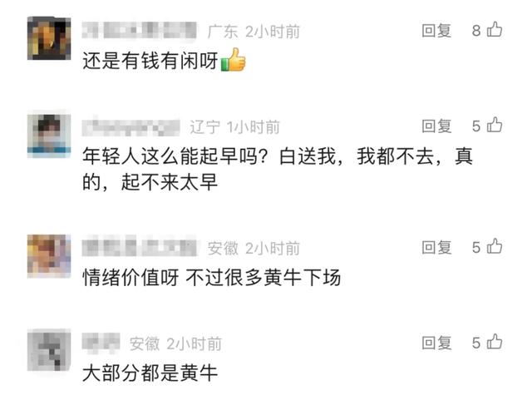Select comment text 大部分都是黄牛
532x410 pixels.
[x=150, y=373]
